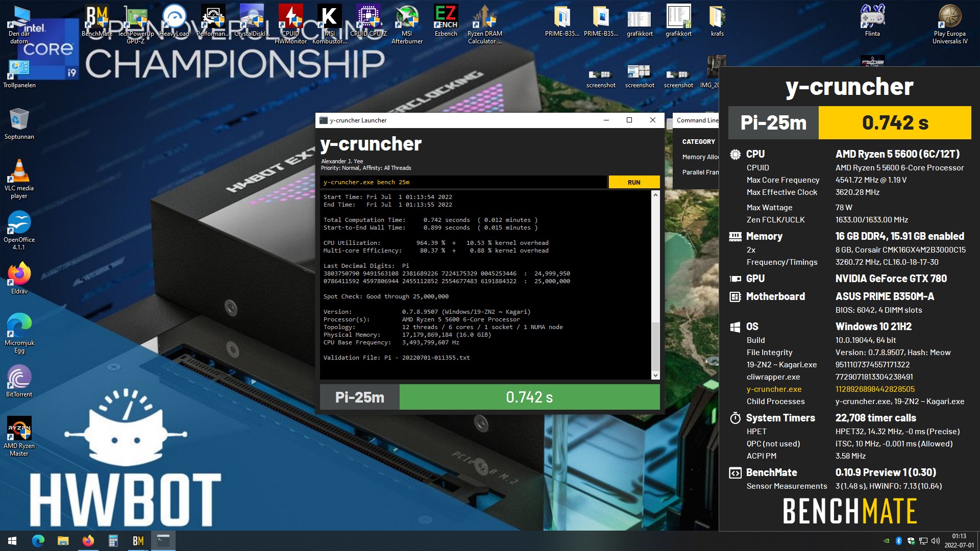The width and height of the screenshot is (980, 551).
Task: Launch the Eldräv Firefox desktop icon
Action: pos(19,279)
